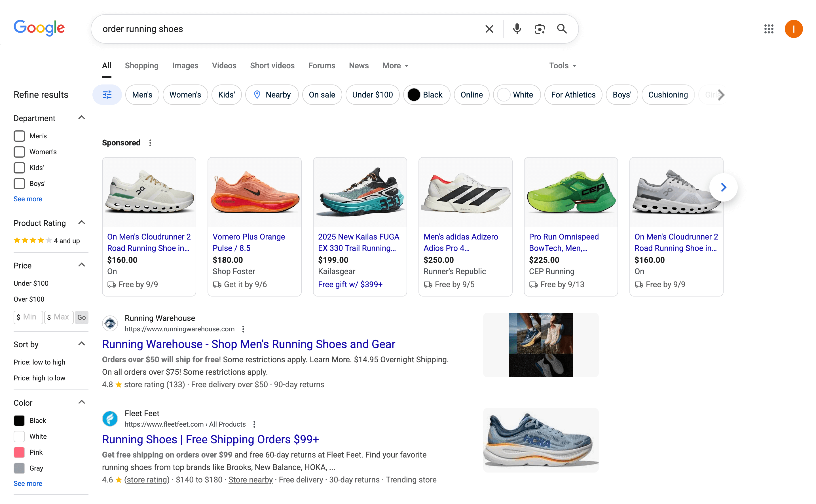Select the Black color swatch in sidebar
Image resolution: width=816 pixels, height=504 pixels.
point(19,421)
